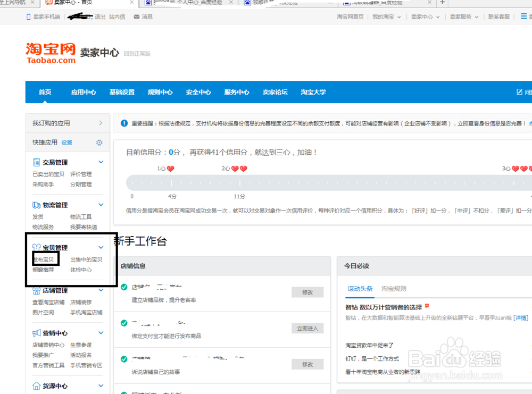Image resolution: width=532 pixels, height=394 pixels.
Task: Click the credit score progress bar
Action: pyautogui.click(x=329, y=183)
